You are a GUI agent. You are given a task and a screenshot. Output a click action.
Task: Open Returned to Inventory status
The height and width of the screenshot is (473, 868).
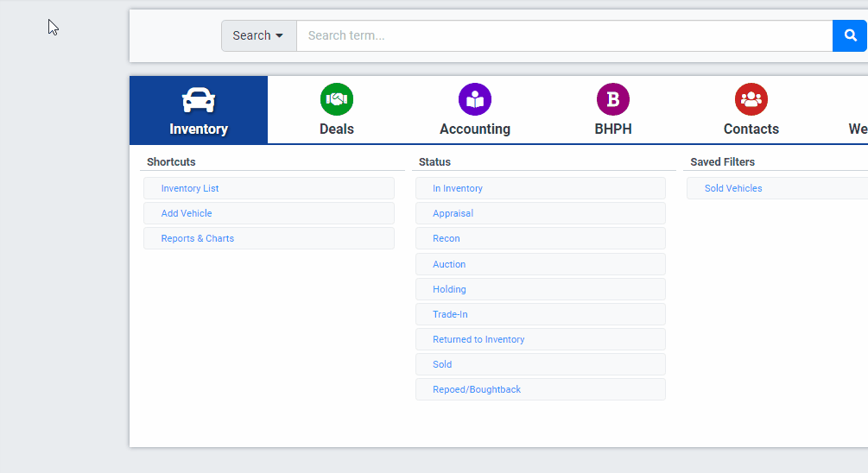[x=478, y=339]
